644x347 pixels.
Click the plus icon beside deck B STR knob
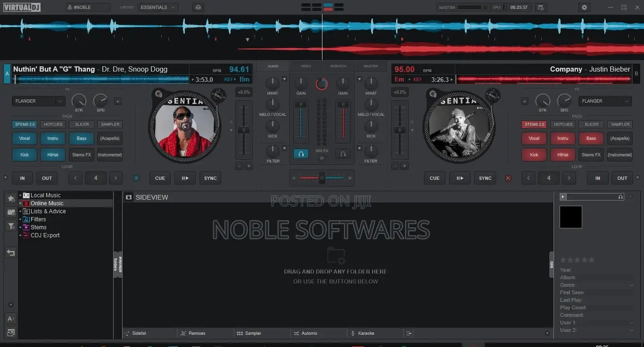(x=525, y=101)
